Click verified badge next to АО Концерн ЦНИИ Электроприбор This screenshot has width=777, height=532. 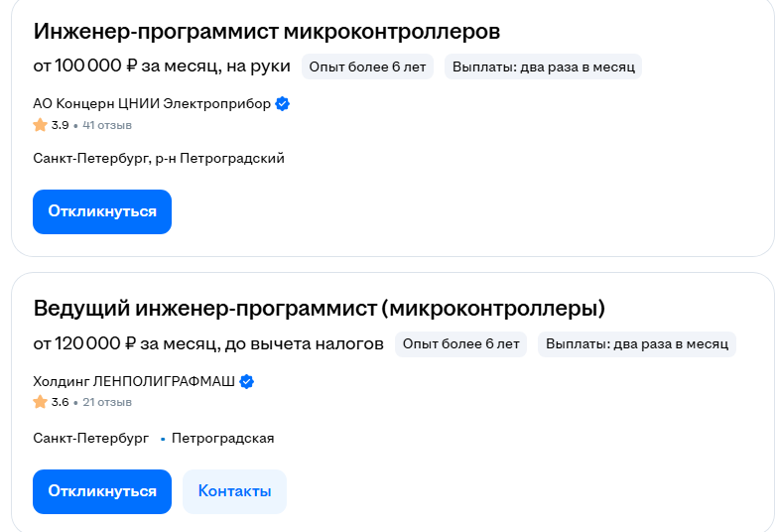click(282, 104)
